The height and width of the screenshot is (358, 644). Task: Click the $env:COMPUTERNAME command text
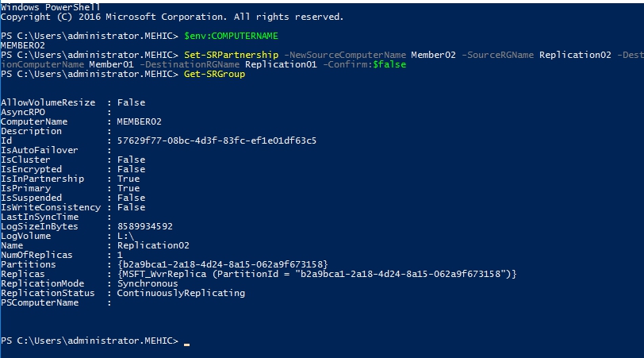click(x=231, y=36)
